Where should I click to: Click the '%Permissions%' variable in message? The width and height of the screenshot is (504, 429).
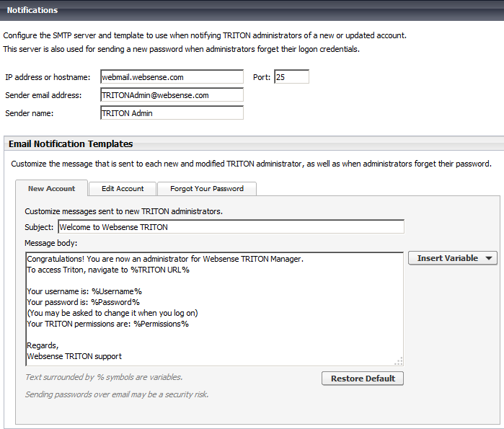[161, 324]
